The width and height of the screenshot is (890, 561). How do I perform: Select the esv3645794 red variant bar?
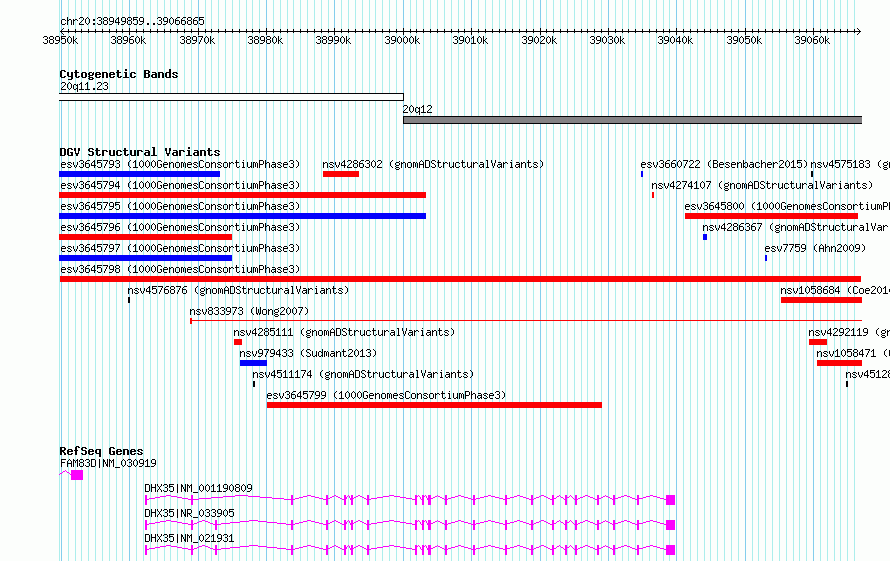point(242,195)
